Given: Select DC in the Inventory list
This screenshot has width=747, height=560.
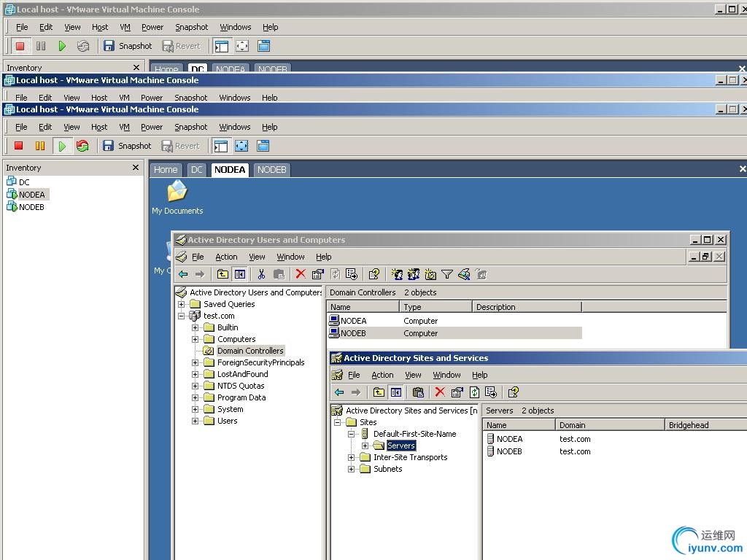Looking at the screenshot, I should pos(18,182).
